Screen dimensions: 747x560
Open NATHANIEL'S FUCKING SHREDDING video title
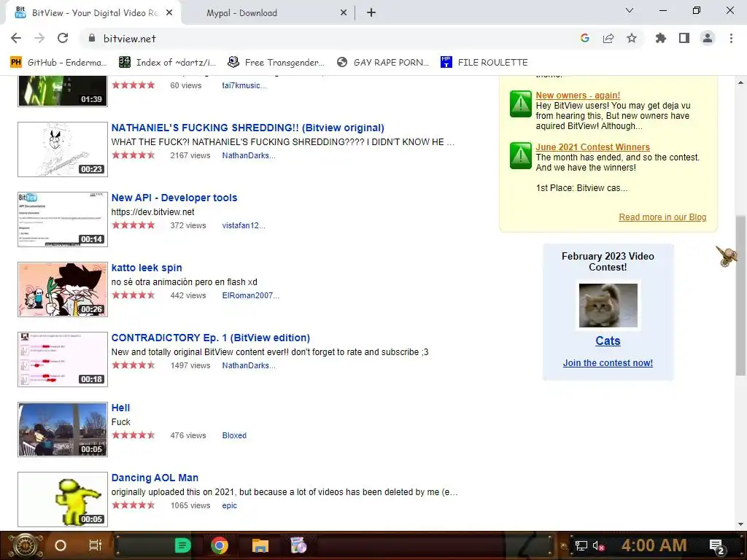pos(248,128)
